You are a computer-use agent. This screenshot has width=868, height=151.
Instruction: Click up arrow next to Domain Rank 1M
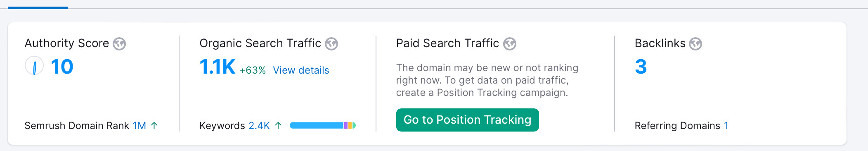pyautogui.click(x=154, y=125)
